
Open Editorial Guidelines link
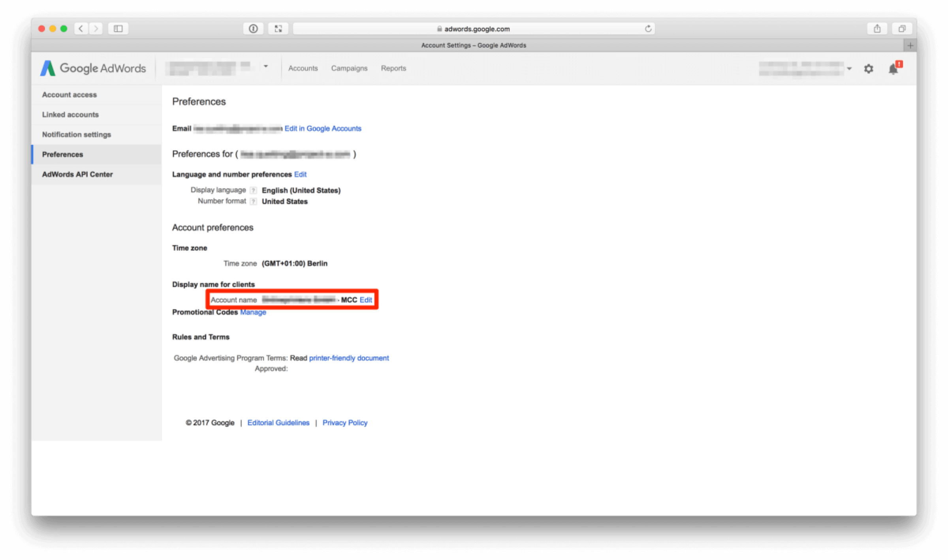(x=278, y=423)
